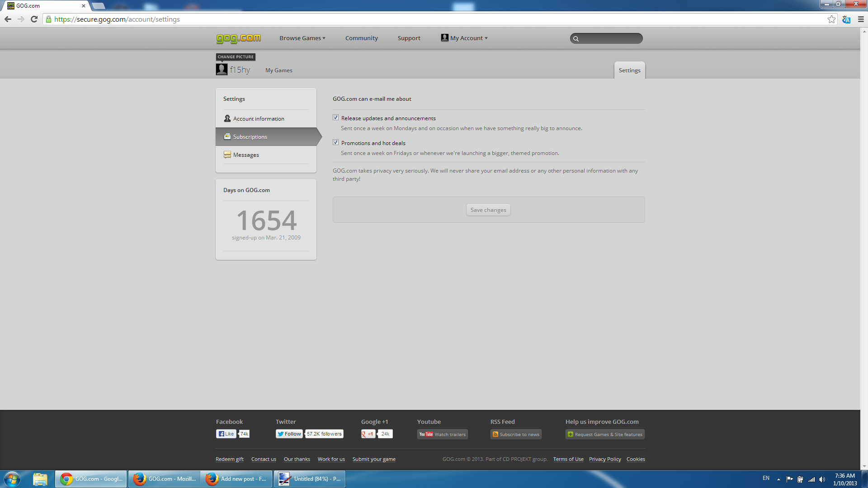Click the Save changes button
This screenshot has height=488, width=868.
(x=488, y=210)
